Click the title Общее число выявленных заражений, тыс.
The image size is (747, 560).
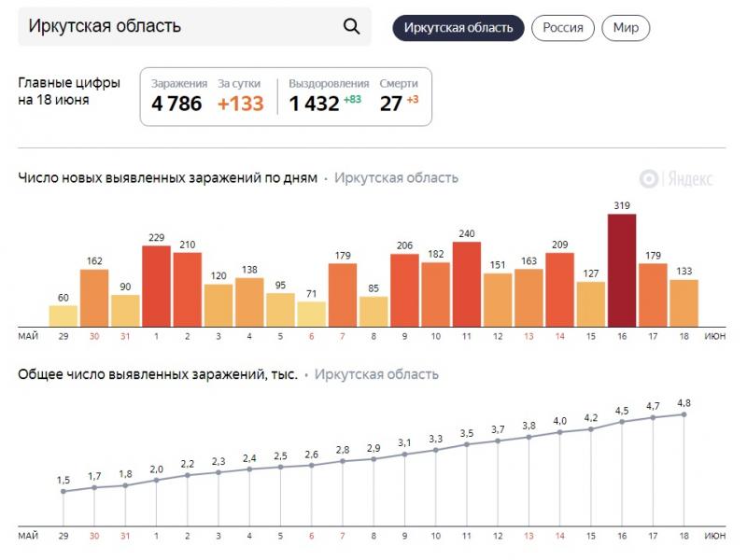coord(158,375)
